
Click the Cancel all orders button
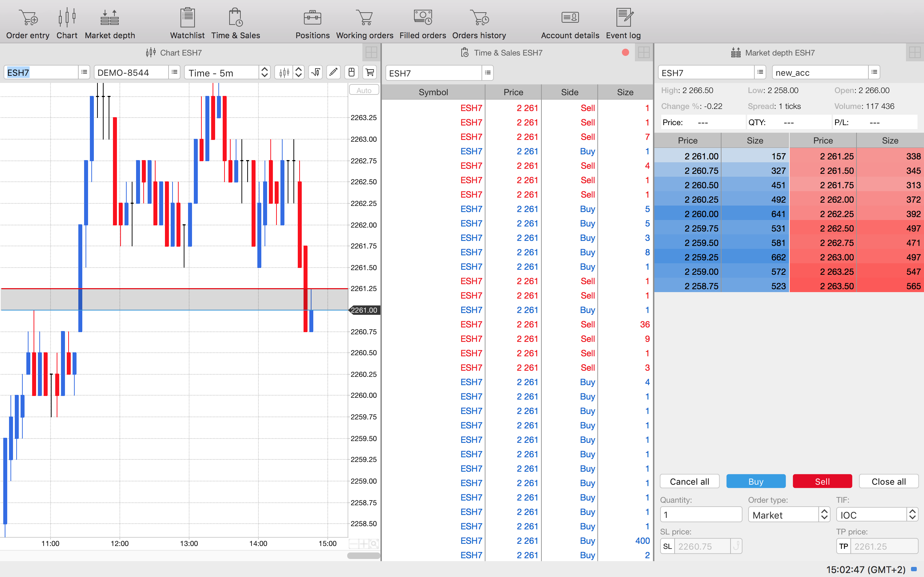689,481
